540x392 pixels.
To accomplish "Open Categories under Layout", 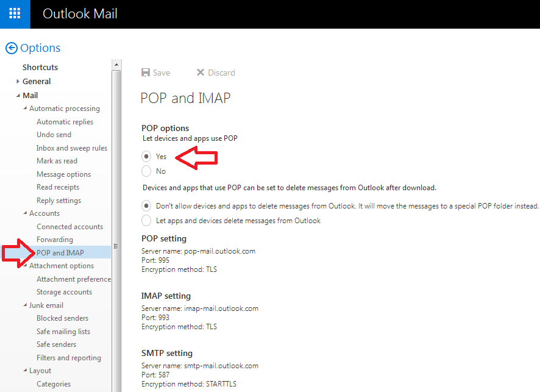I will point(54,384).
